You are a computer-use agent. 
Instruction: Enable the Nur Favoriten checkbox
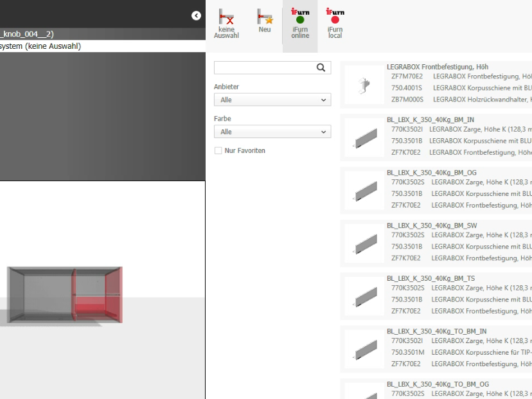pyautogui.click(x=218, y=150)
